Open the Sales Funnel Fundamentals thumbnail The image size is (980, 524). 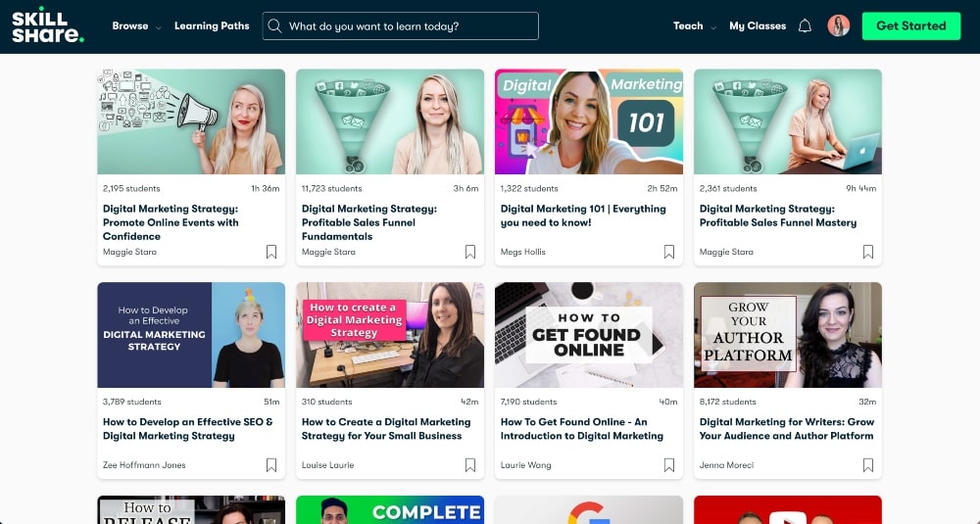pyautogui.click(x=390, y=121)
